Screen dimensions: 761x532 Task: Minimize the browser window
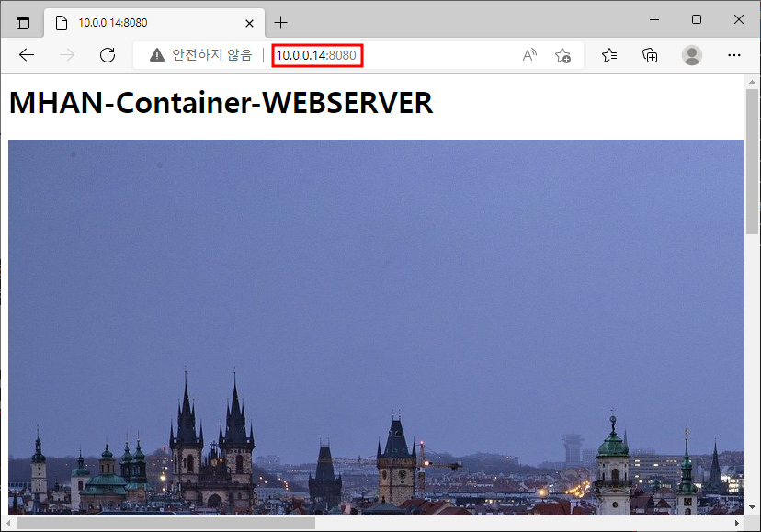pos(654,20)
